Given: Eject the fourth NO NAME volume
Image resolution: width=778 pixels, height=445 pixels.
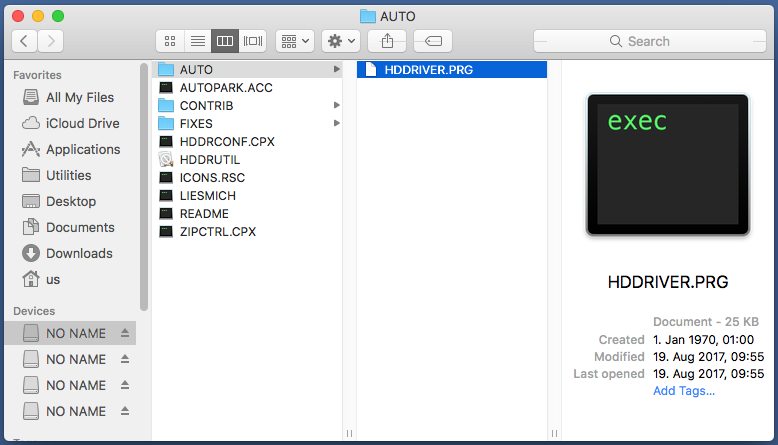Looking at the screenshot, I should tap(125, 411).
